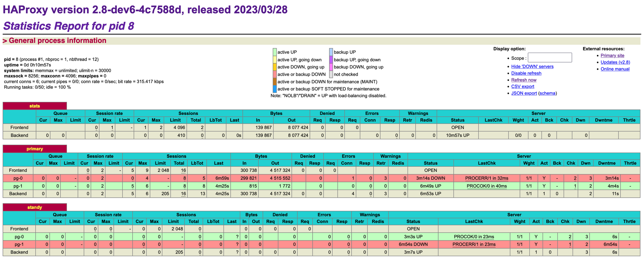Open JSON export link
644x267 pixels.
(524, 93)
